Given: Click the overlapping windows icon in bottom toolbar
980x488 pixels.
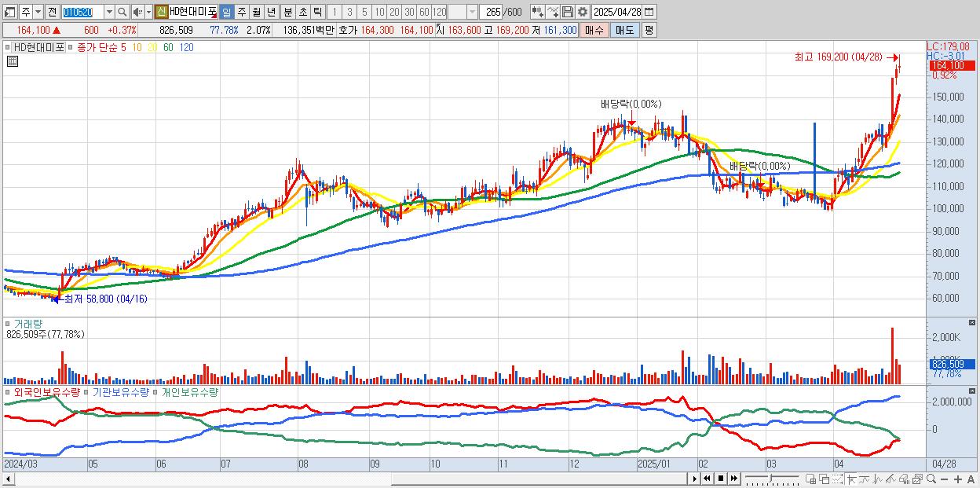Looking at the screenshot, I should pyautogui.click(x=825, y=479).
